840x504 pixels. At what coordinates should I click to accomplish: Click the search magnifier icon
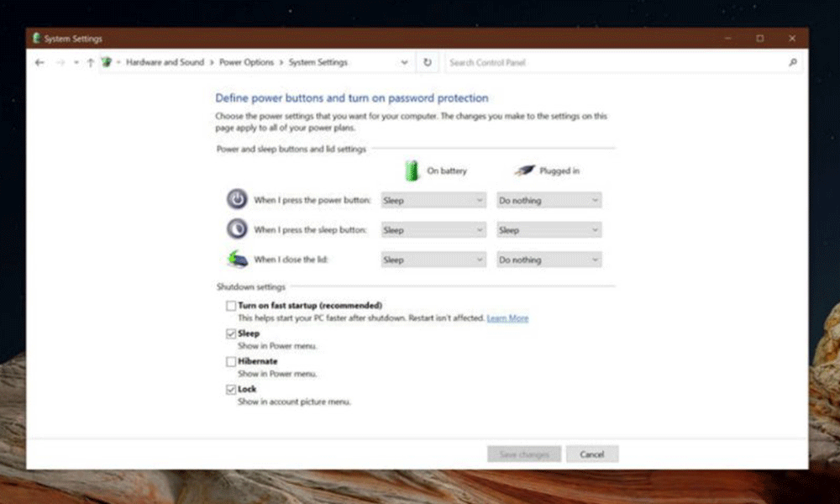792,63
